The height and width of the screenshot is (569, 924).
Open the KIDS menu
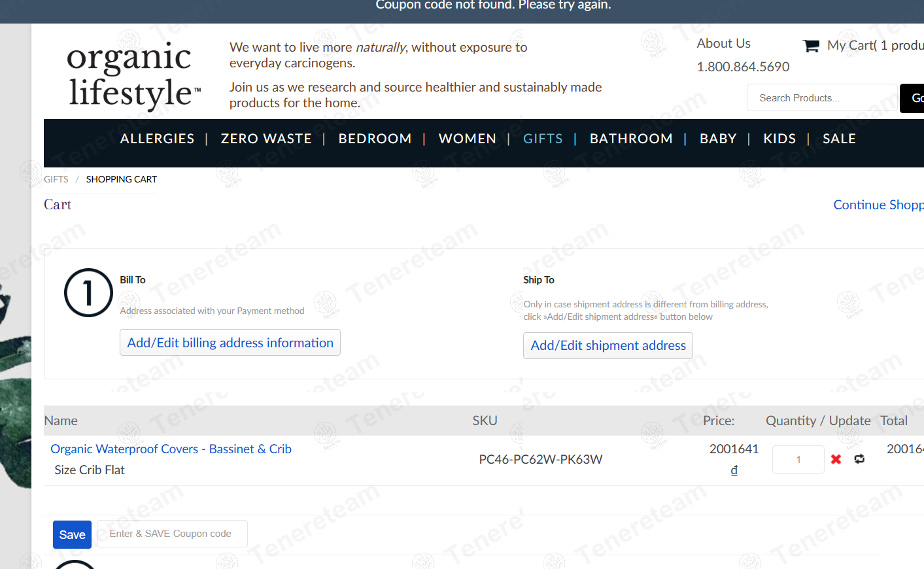779,139
